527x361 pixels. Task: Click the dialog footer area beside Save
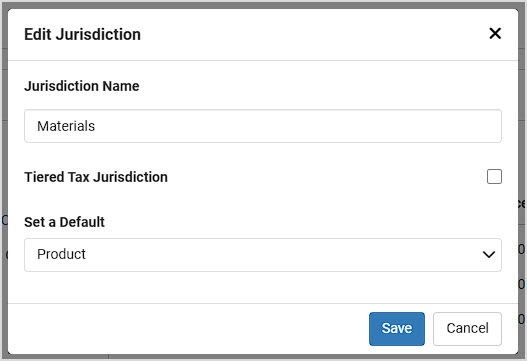[188, 328]
